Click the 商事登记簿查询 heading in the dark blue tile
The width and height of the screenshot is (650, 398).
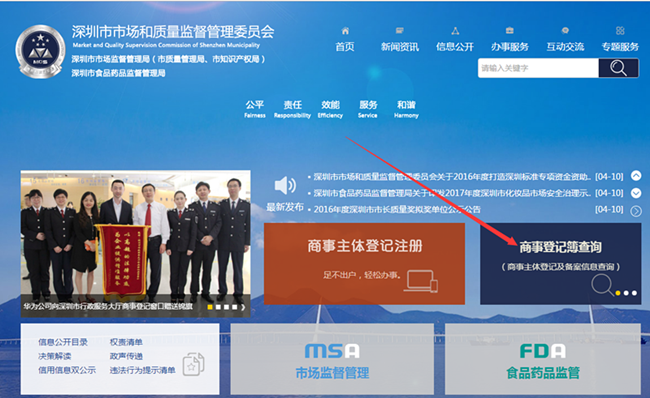(x=560, y=247)
